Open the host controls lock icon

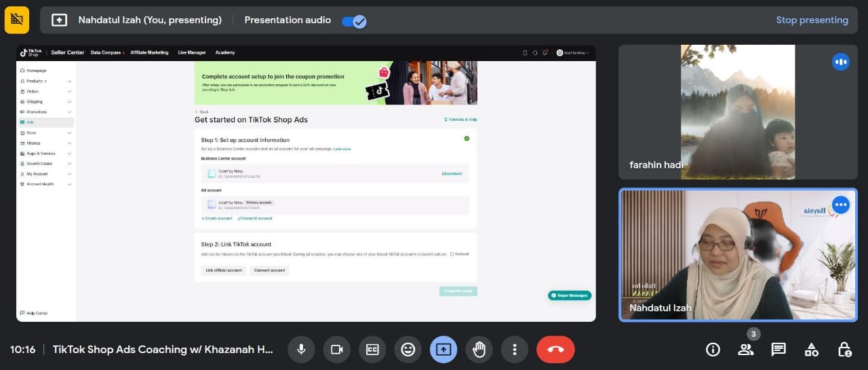[844, 350]
